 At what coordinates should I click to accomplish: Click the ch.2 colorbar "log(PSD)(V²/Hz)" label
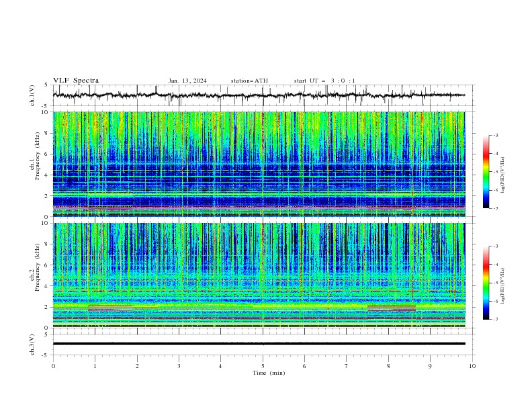502,286
